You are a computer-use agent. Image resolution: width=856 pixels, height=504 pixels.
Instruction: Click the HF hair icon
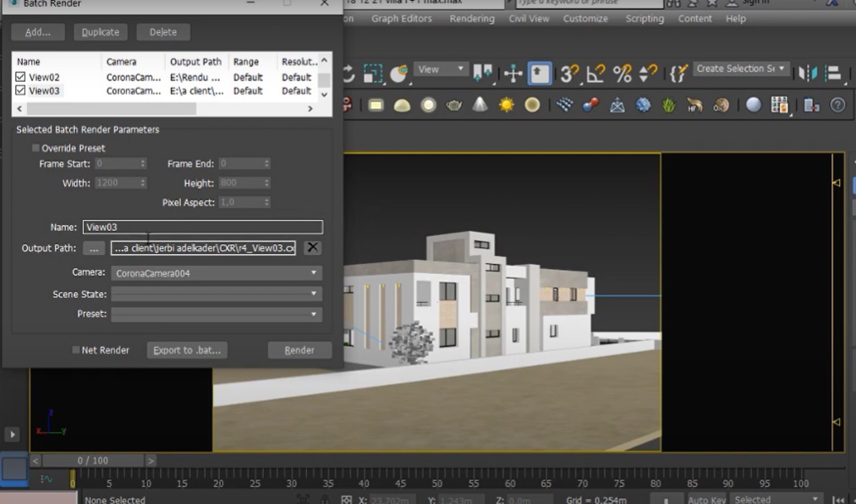pos(695,105)
